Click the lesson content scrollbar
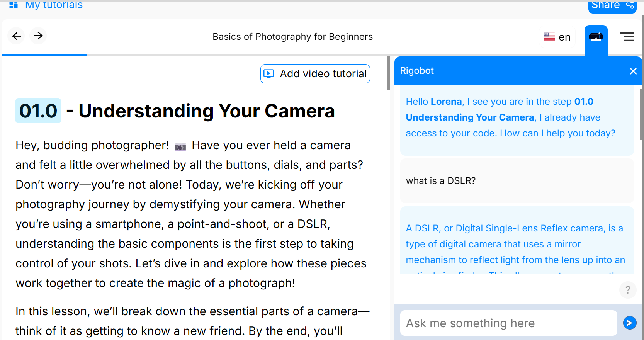The width and height of the screenshot is (644, 340). (x=388, y=73)
